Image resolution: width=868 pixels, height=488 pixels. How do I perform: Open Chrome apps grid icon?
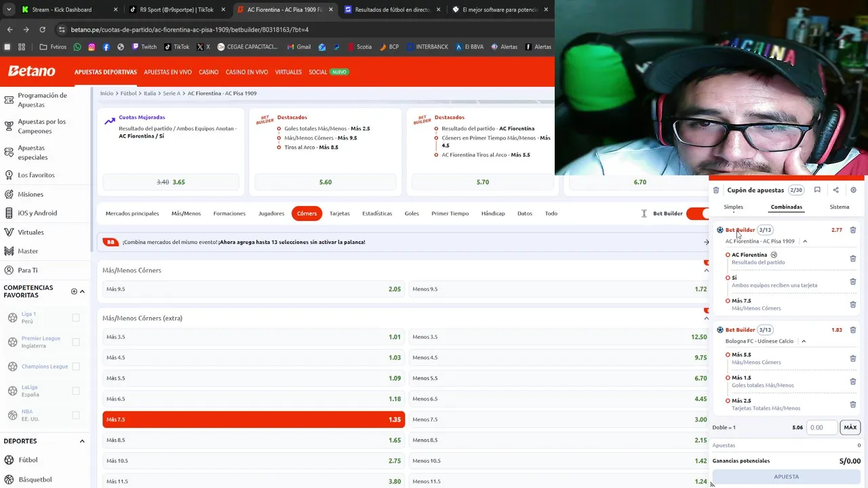pyautogui.click(x=22, y=47)
